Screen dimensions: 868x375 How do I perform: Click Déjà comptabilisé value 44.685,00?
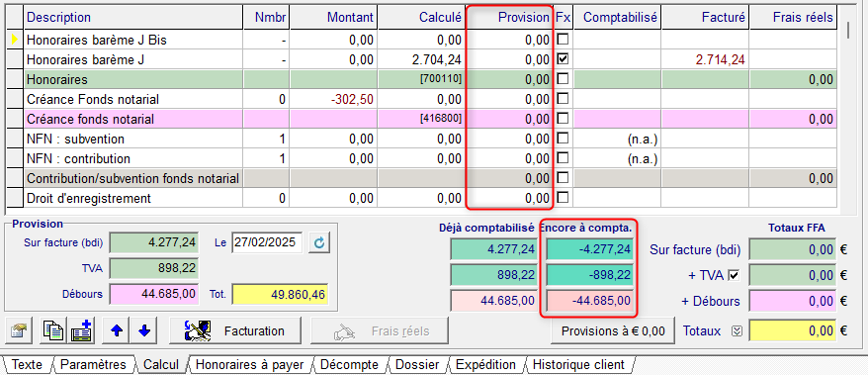click(493, 300)
